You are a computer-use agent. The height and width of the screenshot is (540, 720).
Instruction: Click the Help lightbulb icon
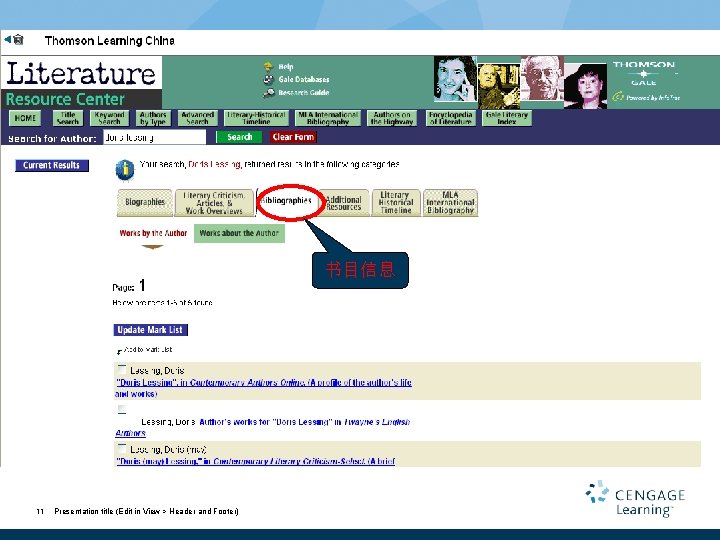268,67
